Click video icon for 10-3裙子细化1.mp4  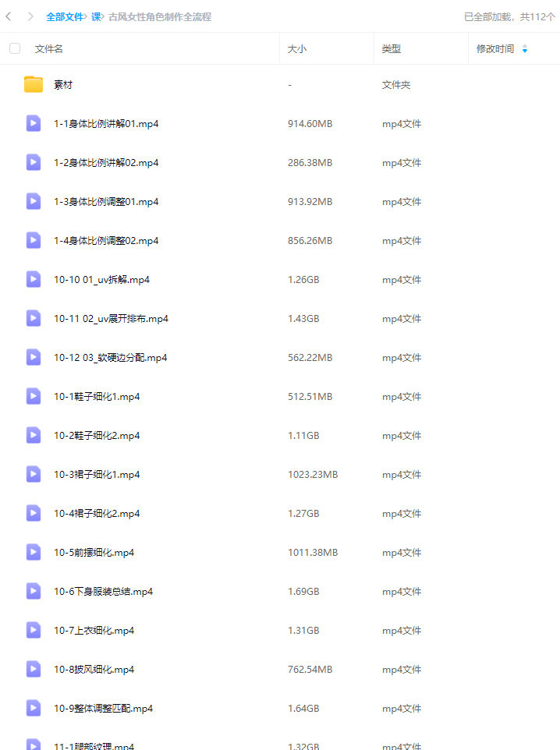click(34, 475)
